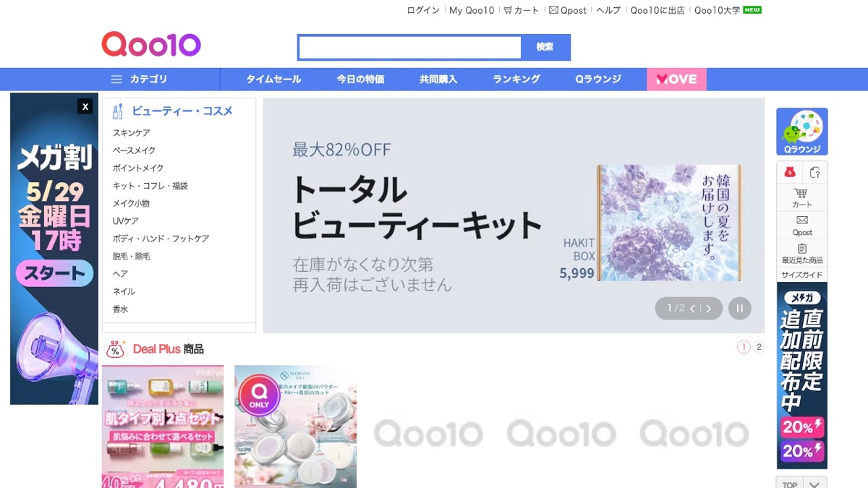
Task: Select the UVケア category
Action: pyautogui.click(x=126, y=221)
